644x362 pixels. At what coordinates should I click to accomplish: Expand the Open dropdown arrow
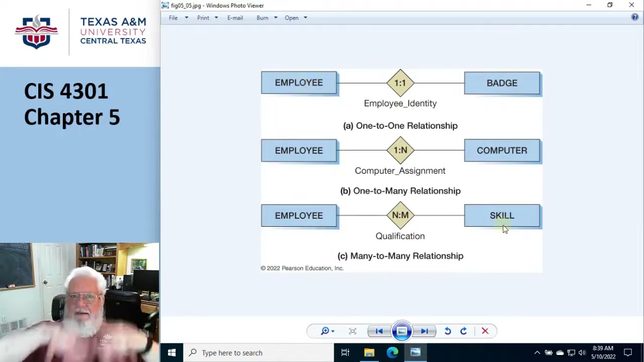pyautogui.click(x=305, y=18)
